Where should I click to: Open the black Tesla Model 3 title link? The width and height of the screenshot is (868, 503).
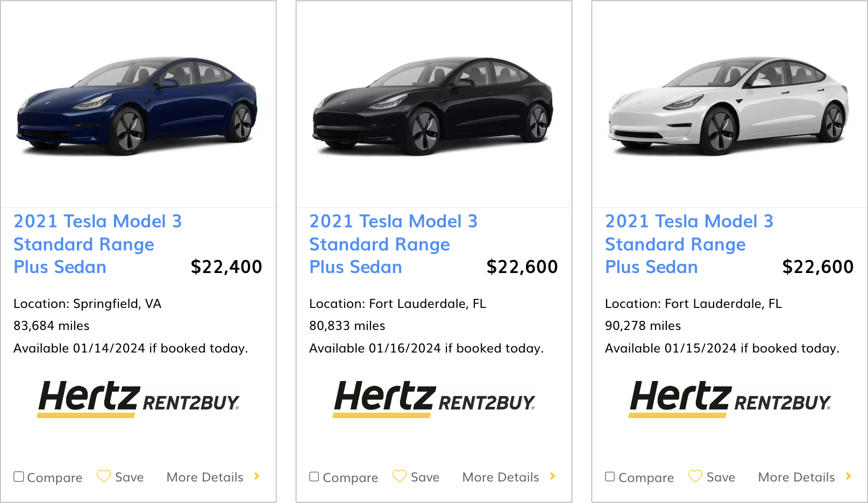[393, 244]
